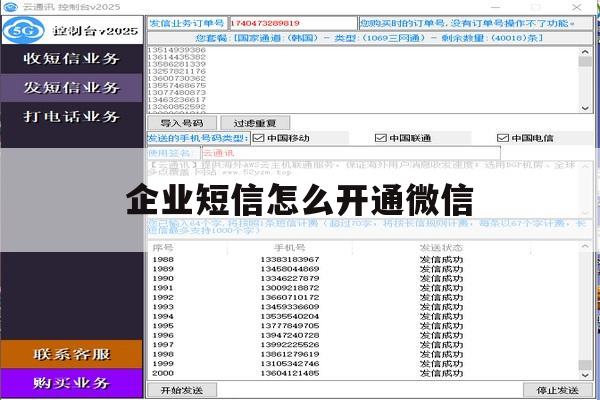Click the package info bar 您套餐

(370, 38)
